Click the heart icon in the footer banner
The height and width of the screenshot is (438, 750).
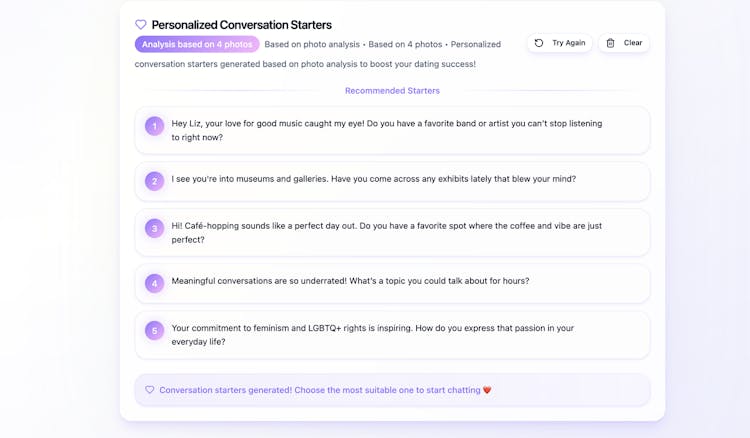[150, 390]
